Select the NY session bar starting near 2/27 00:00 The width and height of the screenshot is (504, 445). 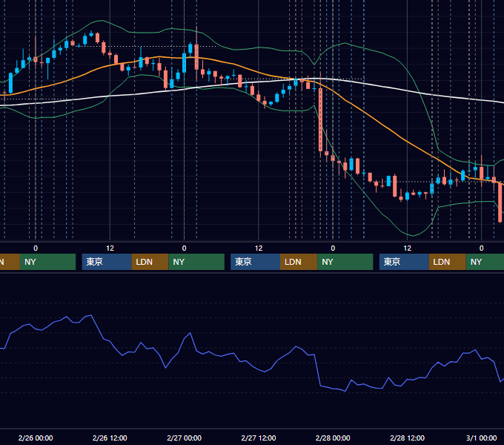[x=196, y=262]
